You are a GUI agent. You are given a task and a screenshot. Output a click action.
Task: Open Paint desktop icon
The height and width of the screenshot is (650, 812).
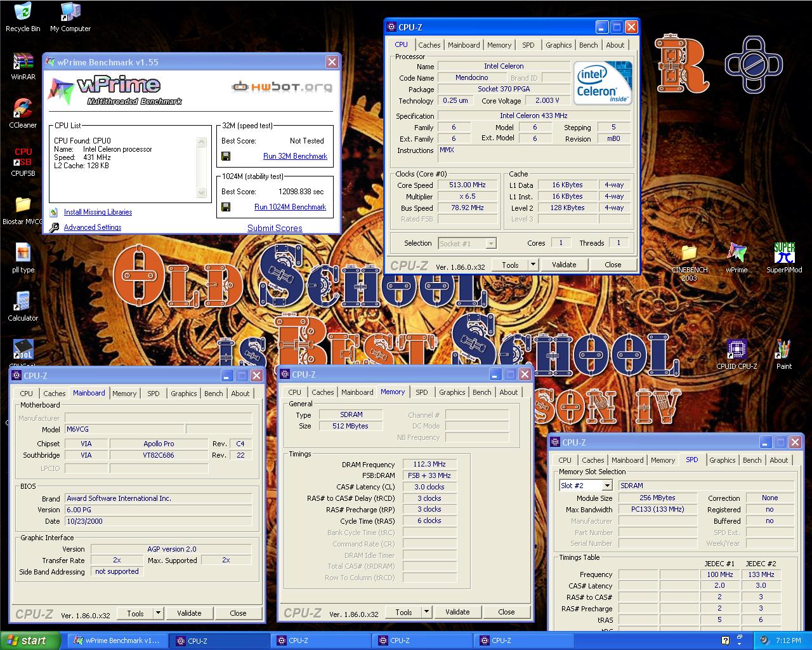pyautogui.click(x=784, y=355)
